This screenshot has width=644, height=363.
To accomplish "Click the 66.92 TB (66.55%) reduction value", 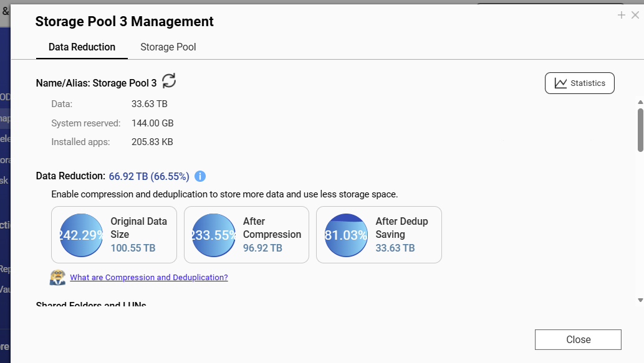I will pyautogui.click(x=149, y=176).
